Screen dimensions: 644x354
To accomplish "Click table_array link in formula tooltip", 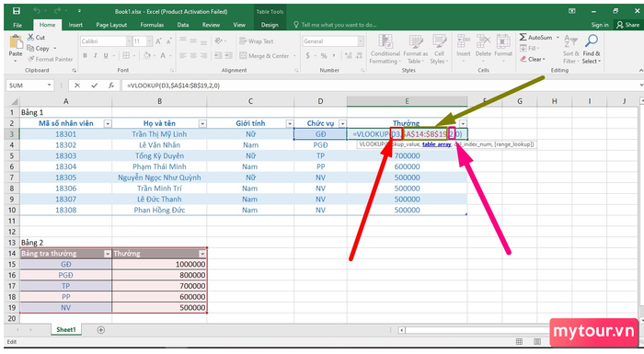I will coord(437,144).
